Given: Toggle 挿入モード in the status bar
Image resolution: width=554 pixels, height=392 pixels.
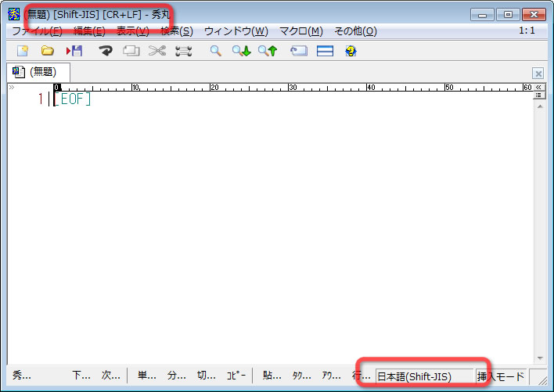Looking at the screenshot, I should tap(501, 376).
